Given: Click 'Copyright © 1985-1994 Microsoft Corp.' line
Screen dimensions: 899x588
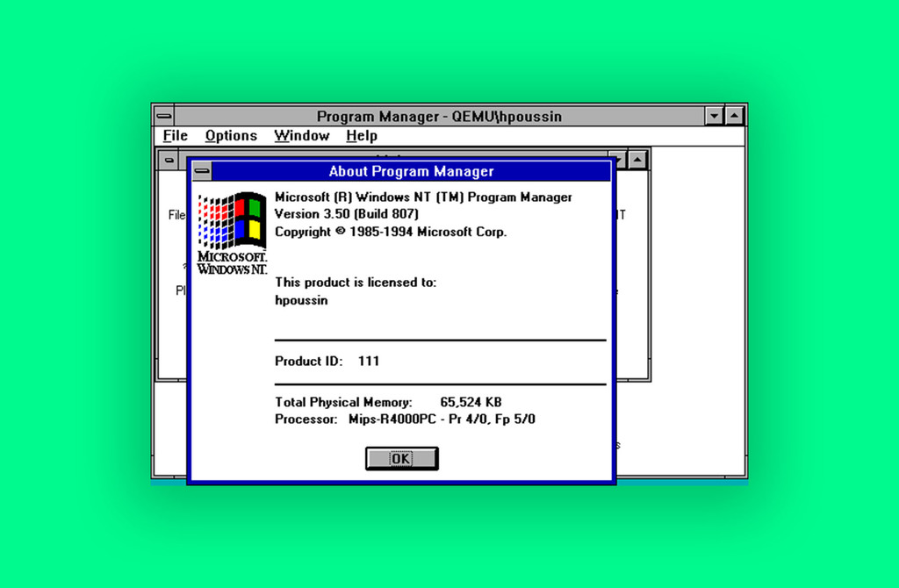Looking at the screenshot, I should tap(391, 232).
